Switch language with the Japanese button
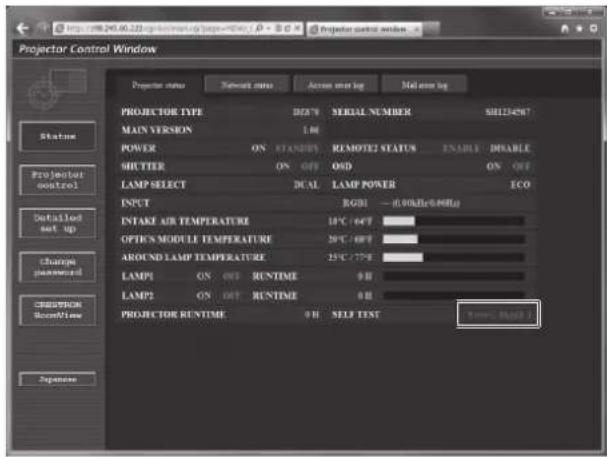 tap(58, 379)
